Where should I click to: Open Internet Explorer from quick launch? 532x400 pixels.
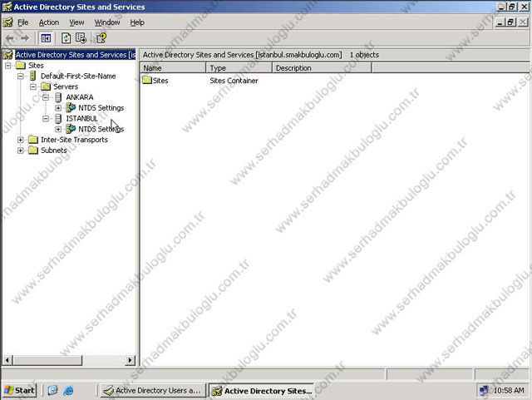tap(68, 391)
